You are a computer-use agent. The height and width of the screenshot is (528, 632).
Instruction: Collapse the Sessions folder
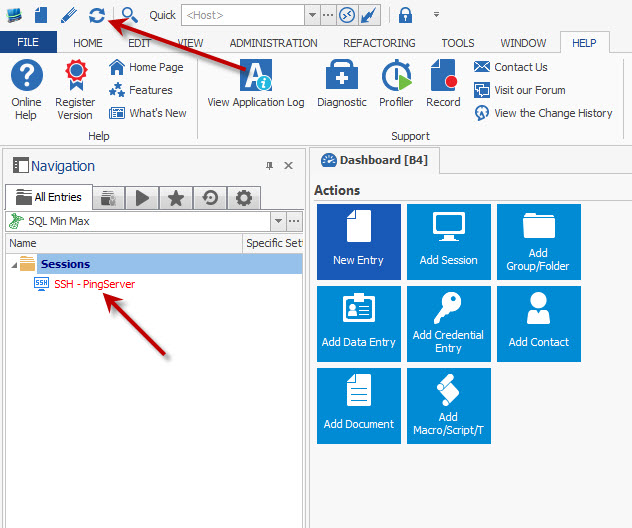coord(14,265)
